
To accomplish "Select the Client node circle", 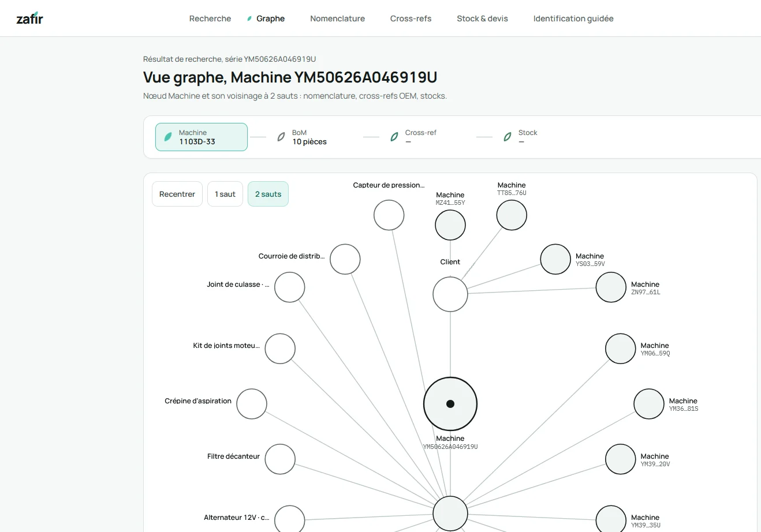I will click(x=450, y=294).
